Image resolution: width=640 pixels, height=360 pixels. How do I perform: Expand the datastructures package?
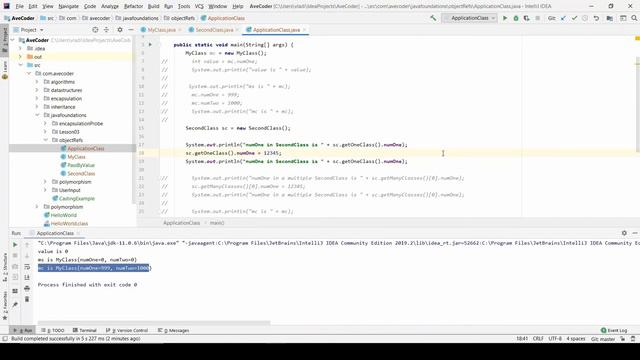pos(37,90)
